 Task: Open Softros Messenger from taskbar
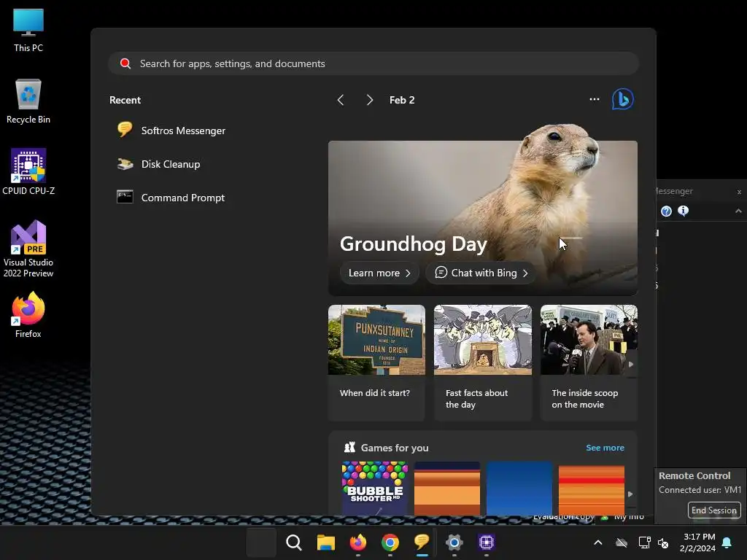click(422, 542)
